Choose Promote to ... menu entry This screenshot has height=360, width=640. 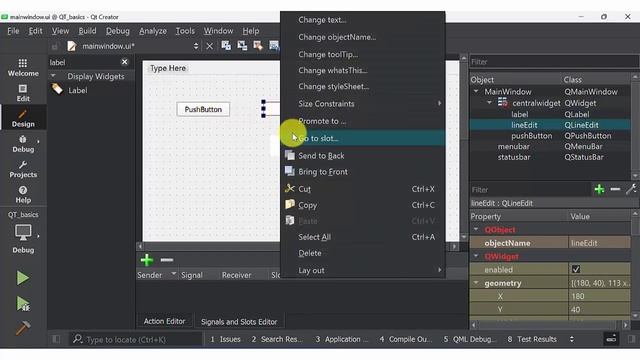(362, 121)
